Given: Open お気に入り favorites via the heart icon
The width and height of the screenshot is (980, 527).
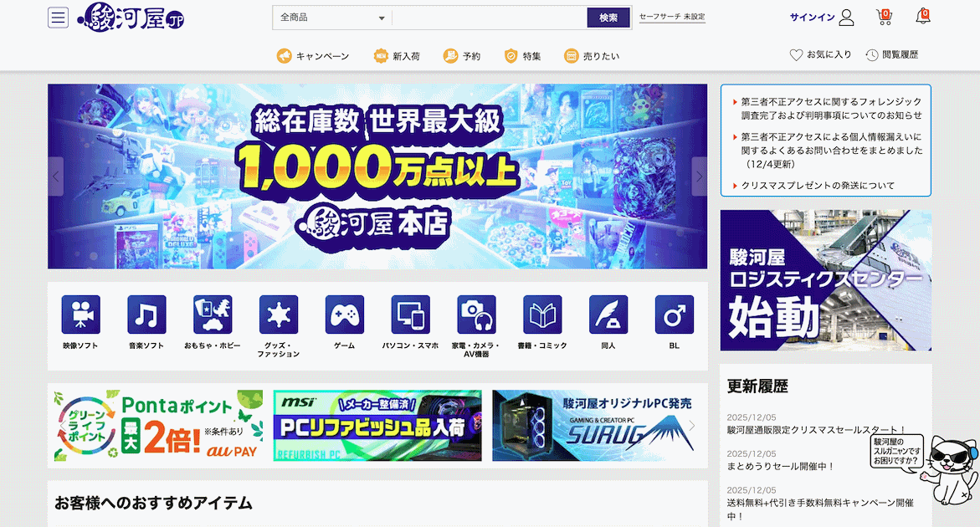Looking at the screenshot, I should pyautogui.click(x=818, y=54).
